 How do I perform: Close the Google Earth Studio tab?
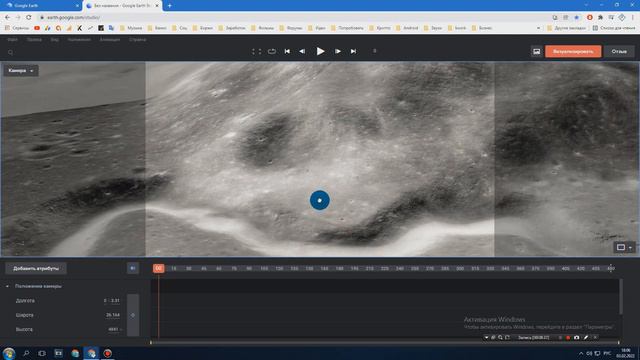click(x=157, y=6)
